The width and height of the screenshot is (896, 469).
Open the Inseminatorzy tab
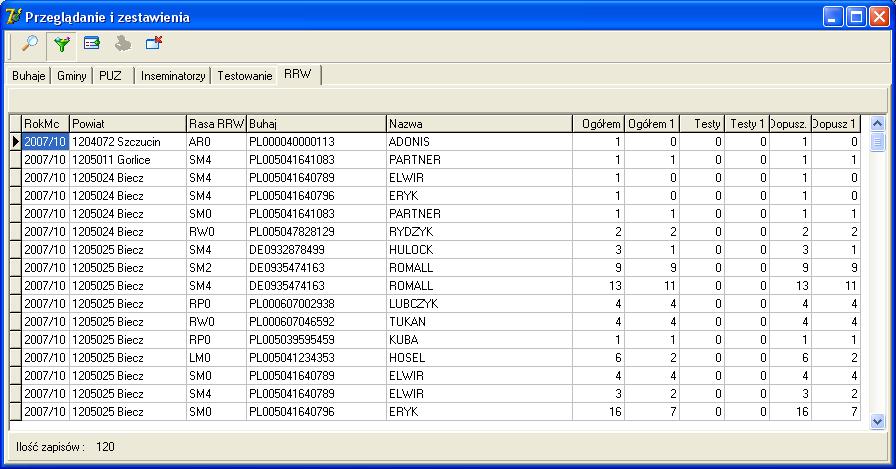(173, 76)
